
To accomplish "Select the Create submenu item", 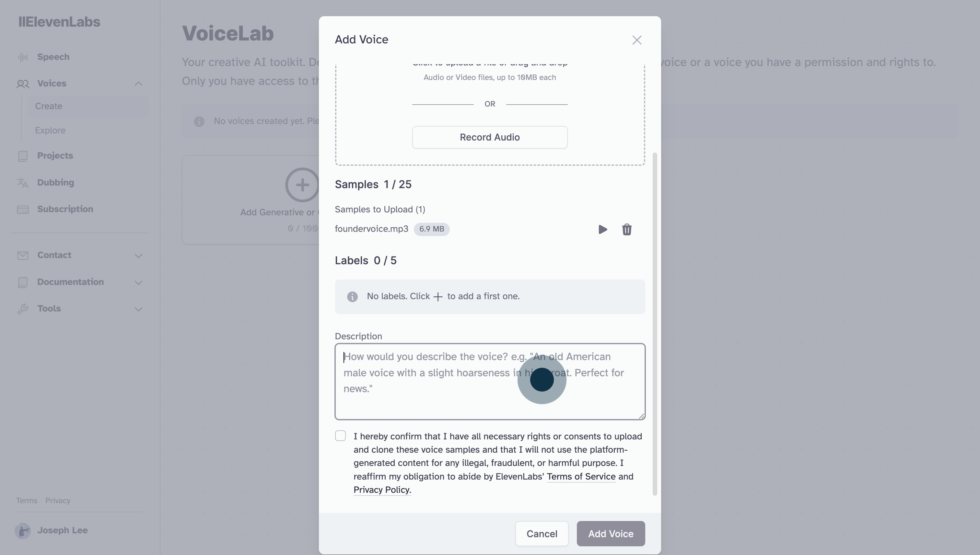I will 49,106.
